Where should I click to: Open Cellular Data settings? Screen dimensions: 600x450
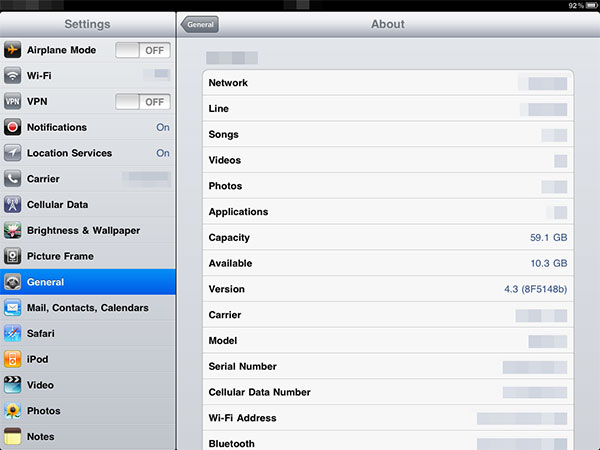88,205
